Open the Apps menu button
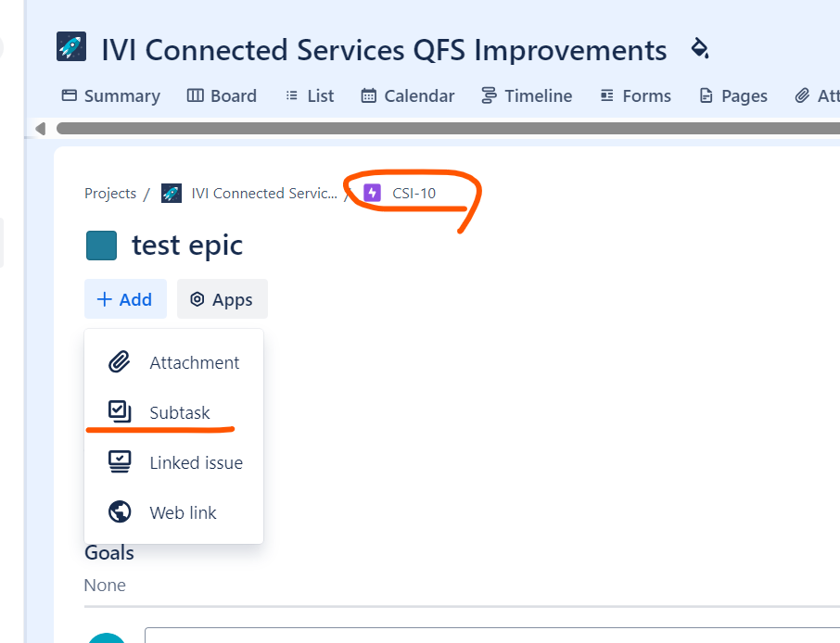This screenshot has width=840, height=643. (x=223, y=299)
